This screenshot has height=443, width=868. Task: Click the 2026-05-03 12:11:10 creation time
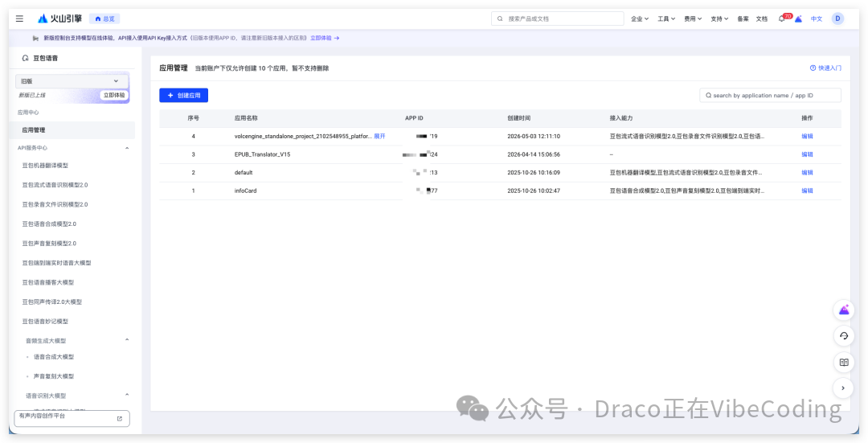tap(534, 136)
